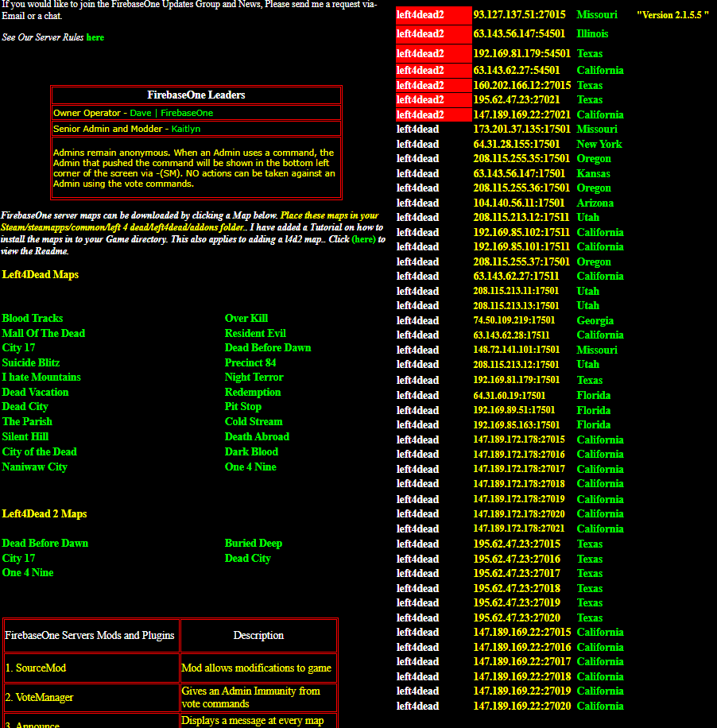Open the I hate Mountains map link
This screenshot has width=717, height=728.
pos(41,377)
